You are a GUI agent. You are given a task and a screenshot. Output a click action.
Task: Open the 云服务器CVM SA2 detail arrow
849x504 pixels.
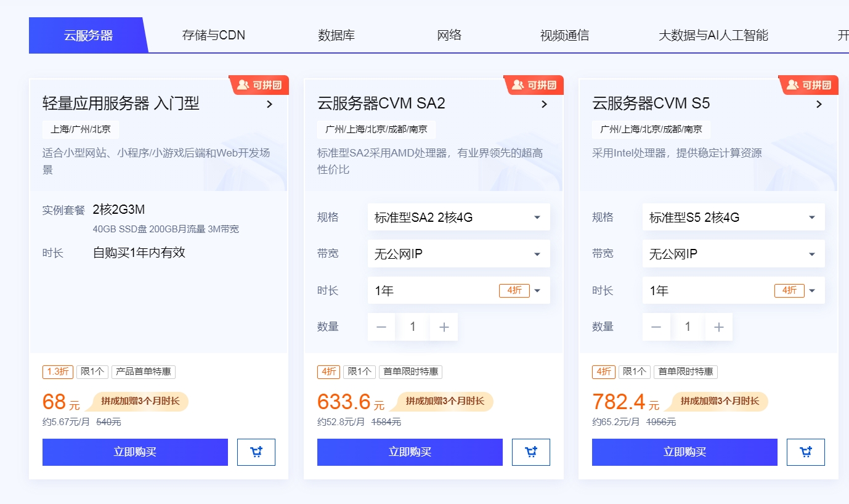click(x=544, y=104)
